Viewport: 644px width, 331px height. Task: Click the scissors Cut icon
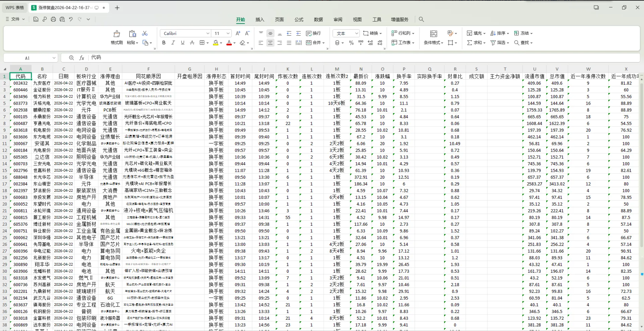(144, 33)
